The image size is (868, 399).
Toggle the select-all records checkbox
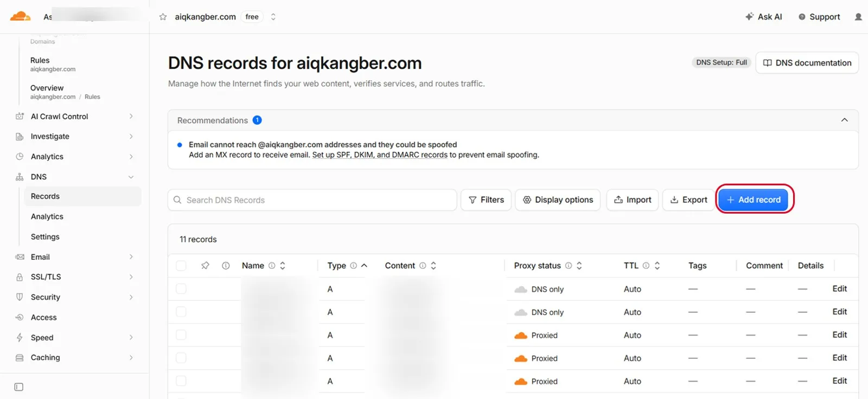[x=181, y=266]
